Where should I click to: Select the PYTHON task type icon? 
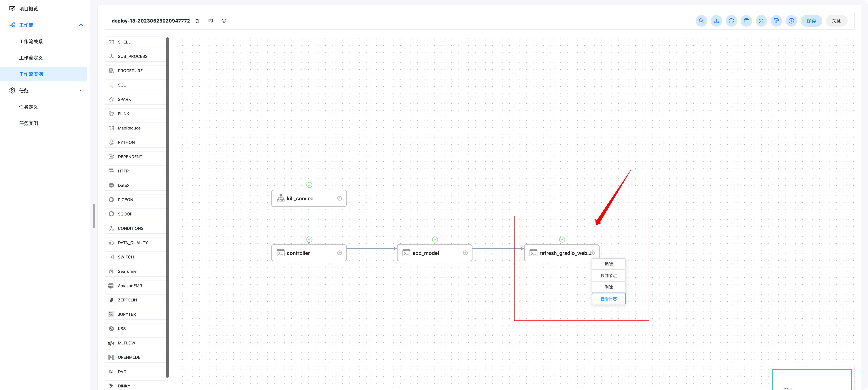[x=111, y=142]
